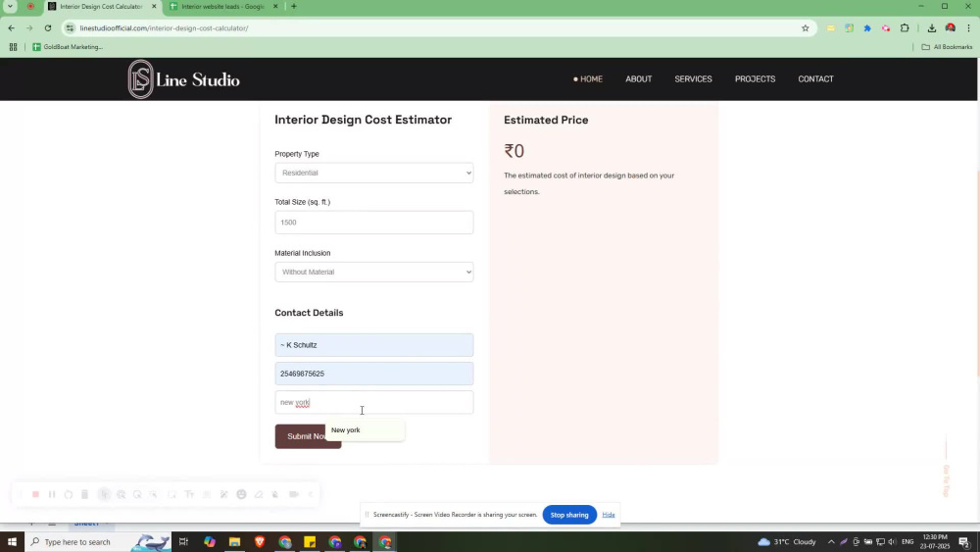The width and height of the screenshot is (980, 552).
Task: Open the notification center icon
Action: 964,542
